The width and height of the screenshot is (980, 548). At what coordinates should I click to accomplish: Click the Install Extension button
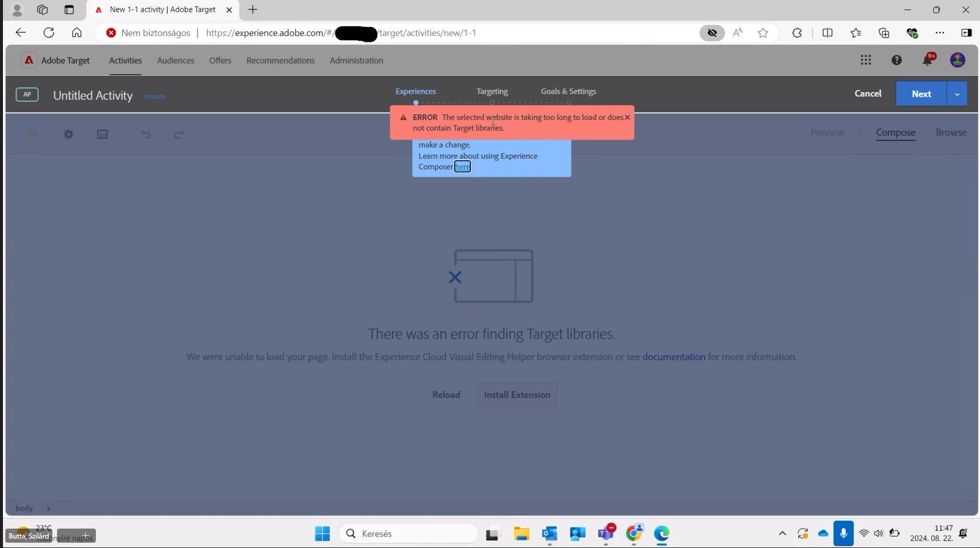pos(517,395)
